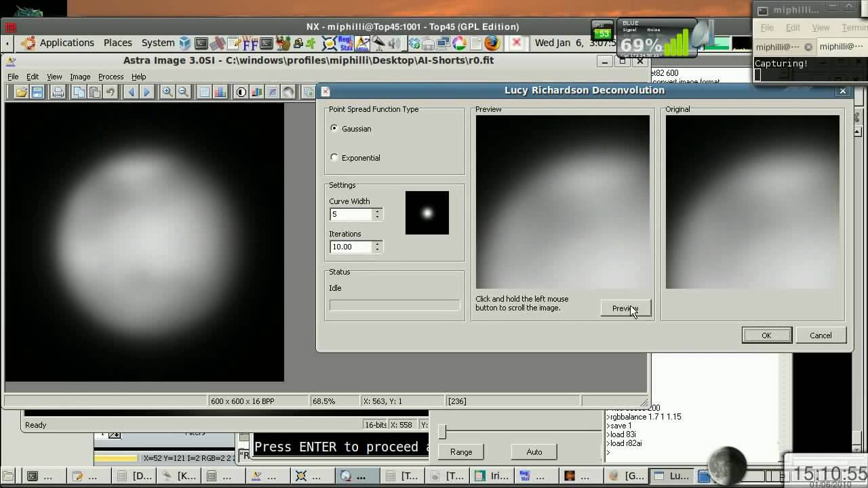Screen dimensions: 868x488
Task: Click the Original image pane in the dialog
Action: [753, 202]
